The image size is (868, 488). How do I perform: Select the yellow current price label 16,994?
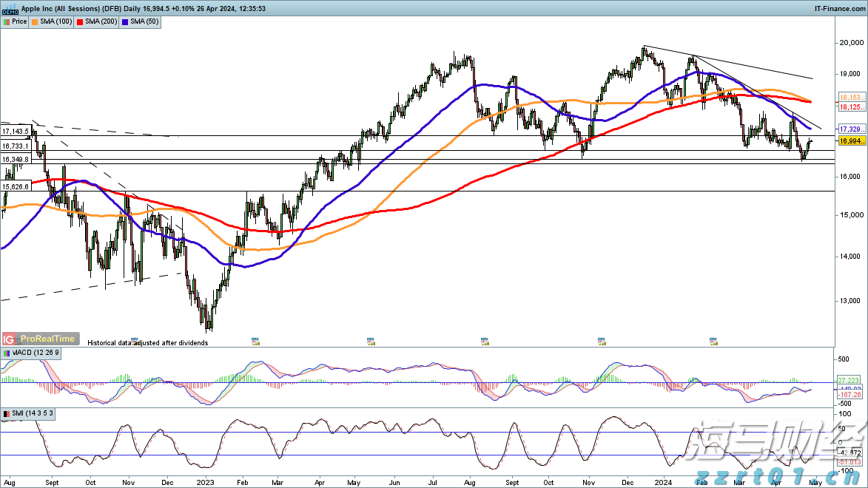tap(851, 140)
